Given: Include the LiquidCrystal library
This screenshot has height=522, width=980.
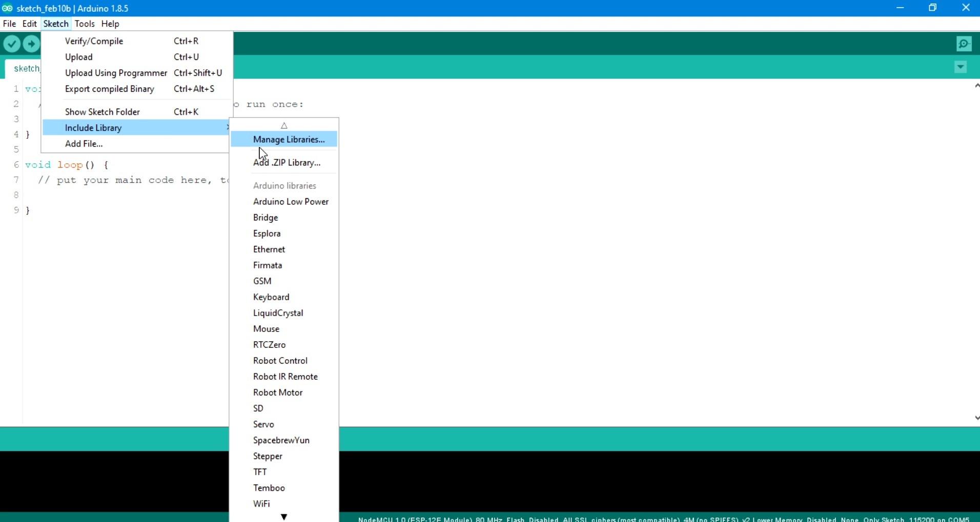Looking at the screenshot, I should coord(284,312).
